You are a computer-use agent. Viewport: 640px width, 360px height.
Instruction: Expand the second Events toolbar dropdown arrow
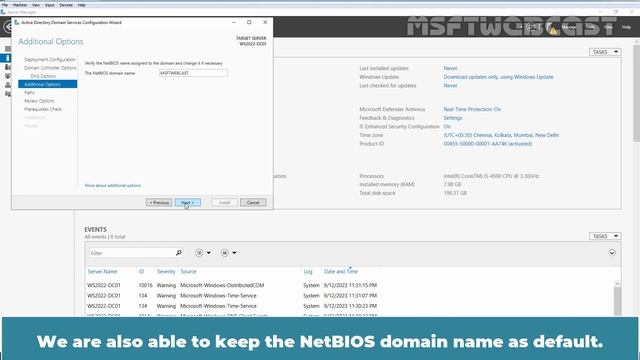pyautogui.click(x=234, y=253)
